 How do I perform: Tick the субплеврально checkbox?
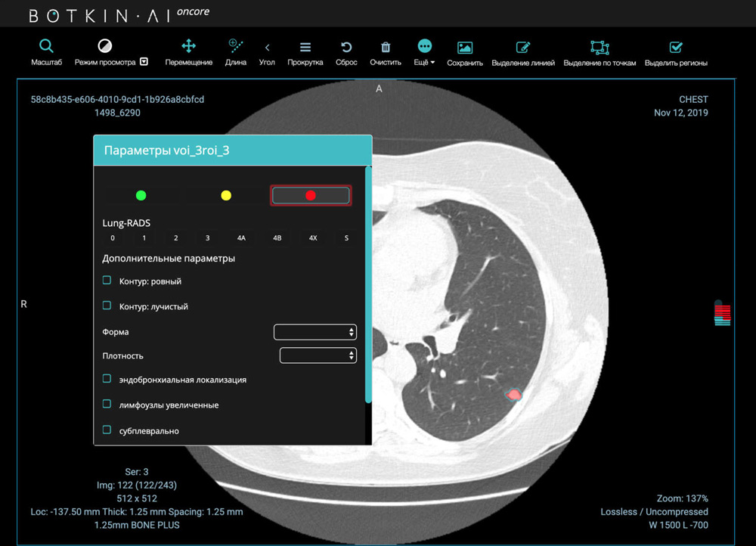(x=107, y=430)
